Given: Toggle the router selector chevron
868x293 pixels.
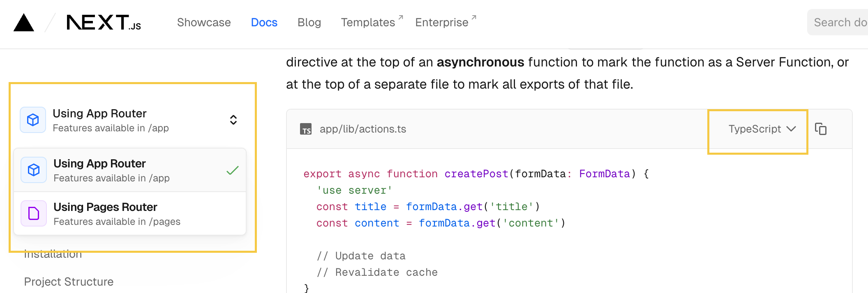Looking at the screenshot, I should coord(233,119).
